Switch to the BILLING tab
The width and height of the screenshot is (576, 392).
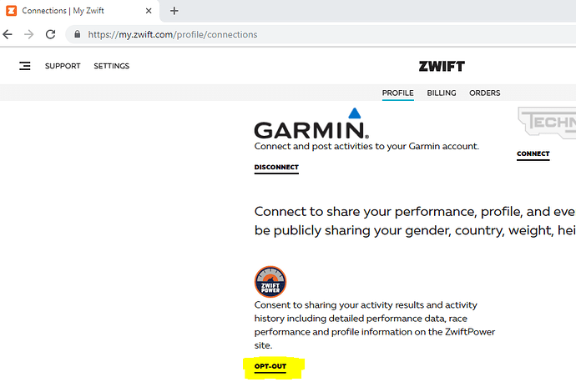[442, 93]
